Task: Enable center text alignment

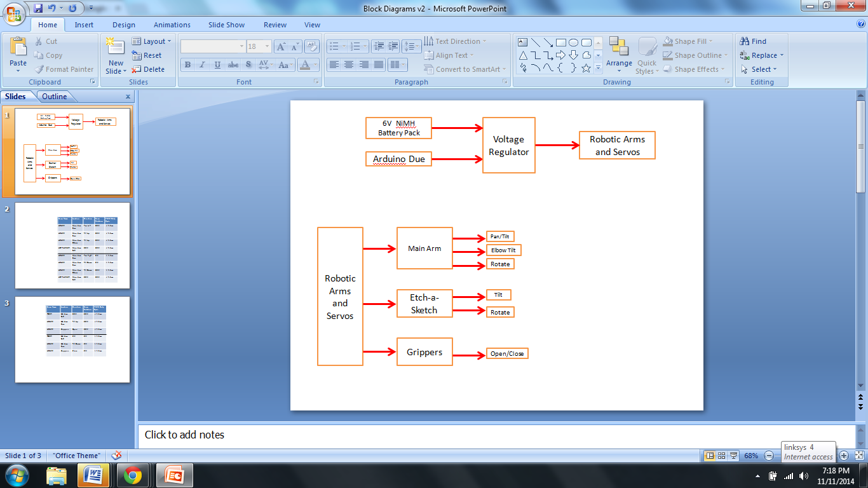Action: click(349, 65)
